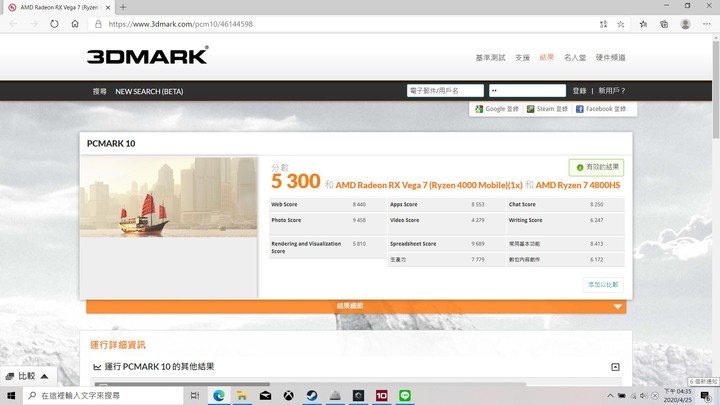This screenshot has width=720, height=405.
Task: Open Microsoft Edge from the taskbar
Action: tap(219, 395)
